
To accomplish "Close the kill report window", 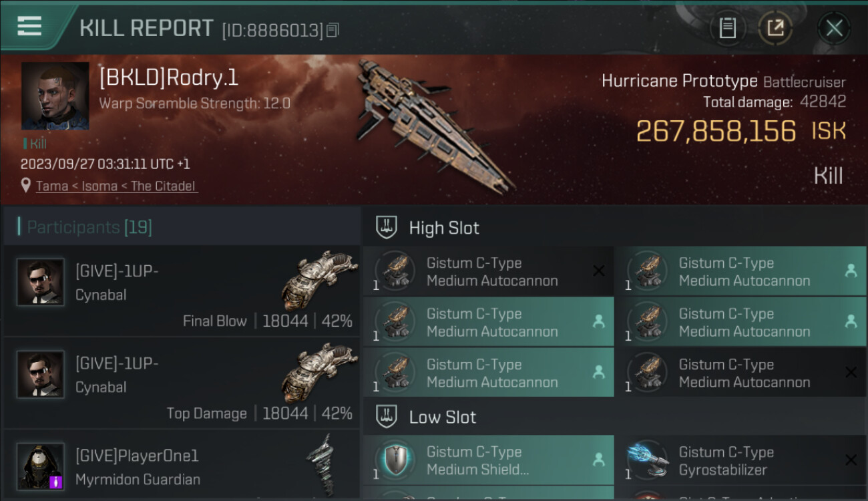I will pyautogui.click(x=834, y=28).
